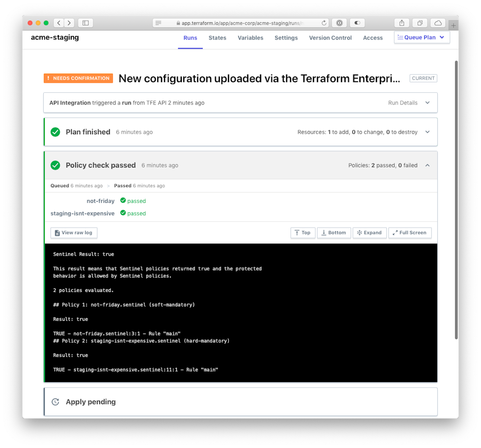481x448 pixels.
Task: Click the reader view icon in address bar
Action: point(158,23)
